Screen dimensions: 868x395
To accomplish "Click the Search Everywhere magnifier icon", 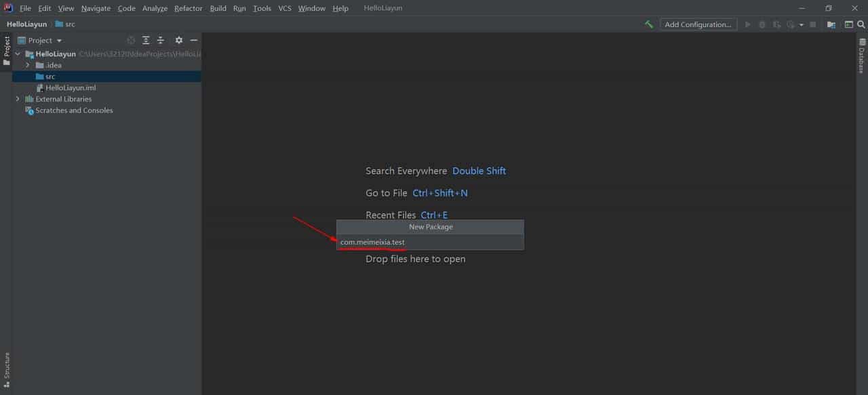I will (861, 24).
